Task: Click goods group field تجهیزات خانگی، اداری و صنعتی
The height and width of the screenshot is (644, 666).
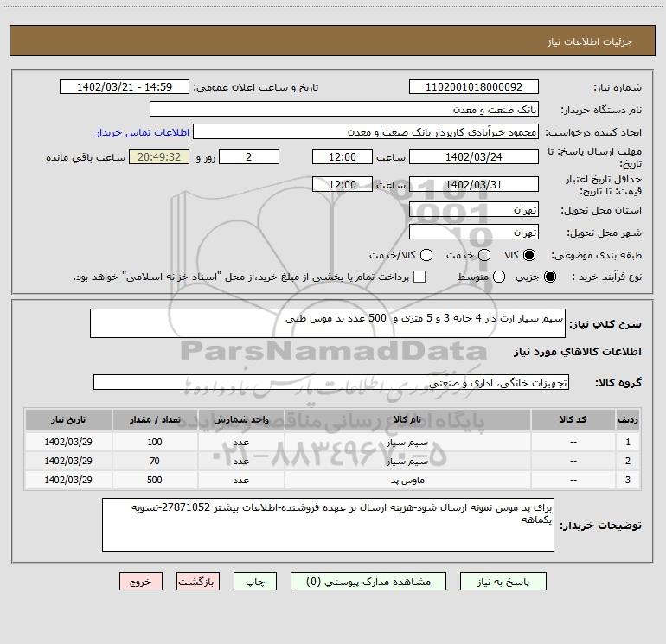Action: point(331,382)
